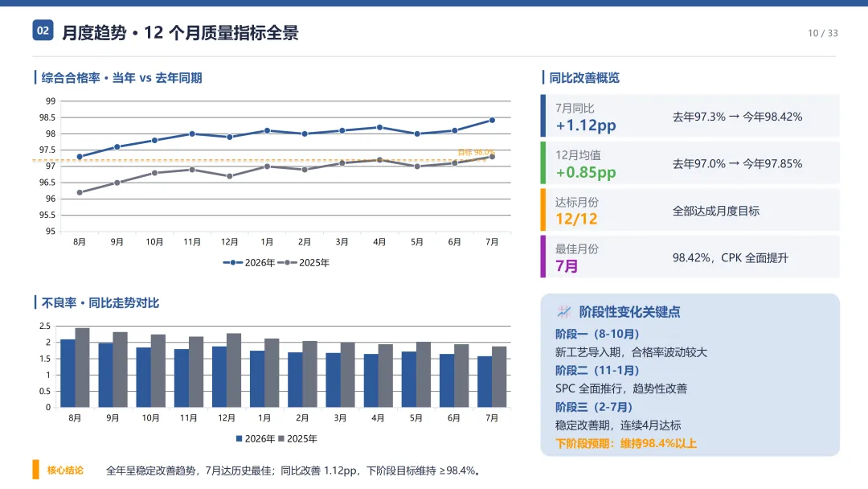Click the 98.5 y-axis label on line chart

(47, 117)
